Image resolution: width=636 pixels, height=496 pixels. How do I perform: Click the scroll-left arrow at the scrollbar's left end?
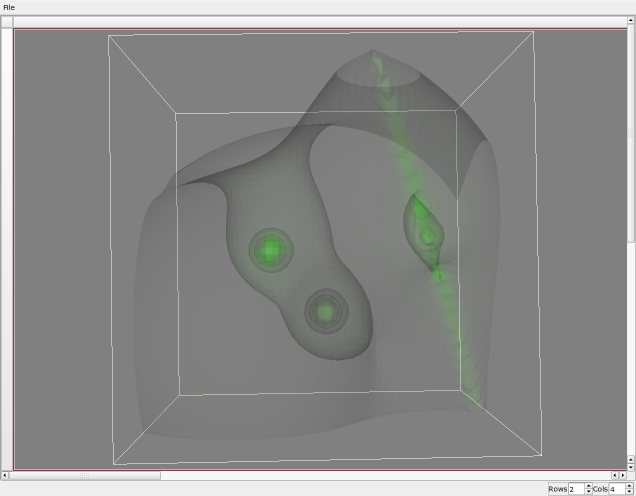click(x=4, y=475)
